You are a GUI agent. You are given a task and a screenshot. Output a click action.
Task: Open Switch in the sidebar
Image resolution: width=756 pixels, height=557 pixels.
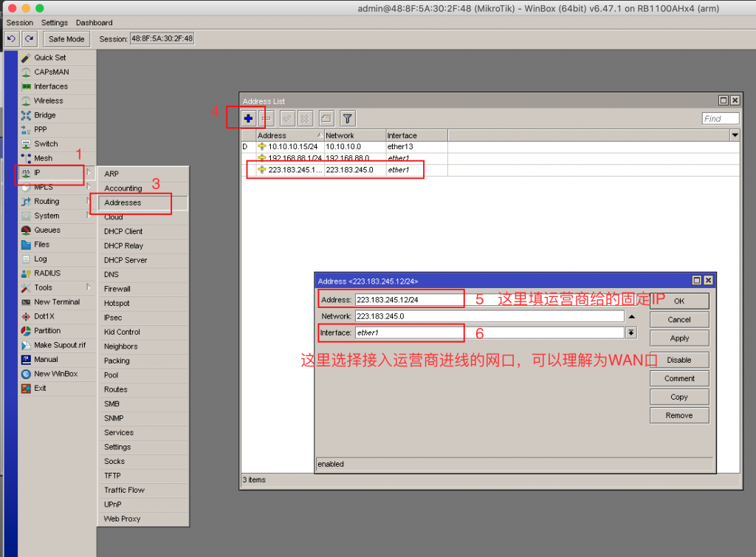[57, 144]
